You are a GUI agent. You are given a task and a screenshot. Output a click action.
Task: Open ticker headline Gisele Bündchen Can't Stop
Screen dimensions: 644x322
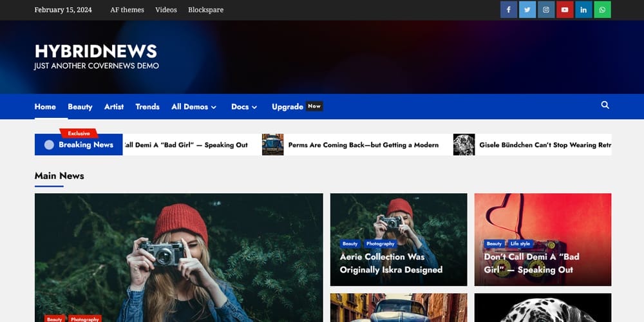(545, 145)
